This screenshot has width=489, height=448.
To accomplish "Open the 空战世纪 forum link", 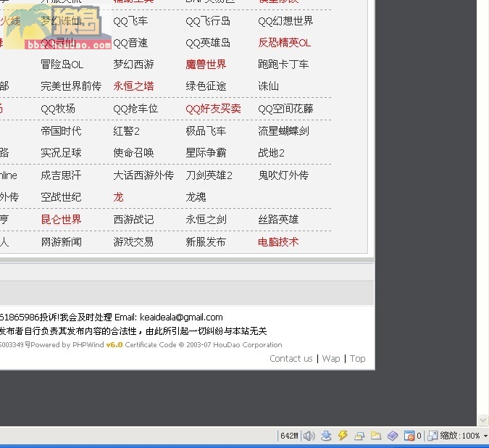I will point(61,197).
